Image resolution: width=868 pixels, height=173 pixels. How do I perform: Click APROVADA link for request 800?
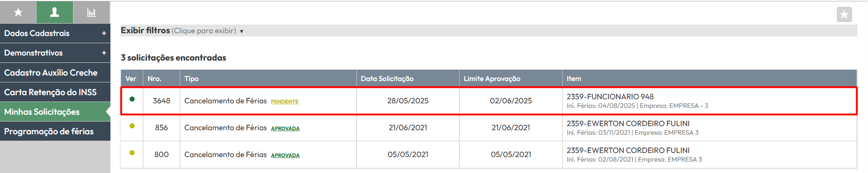point(285,155)
